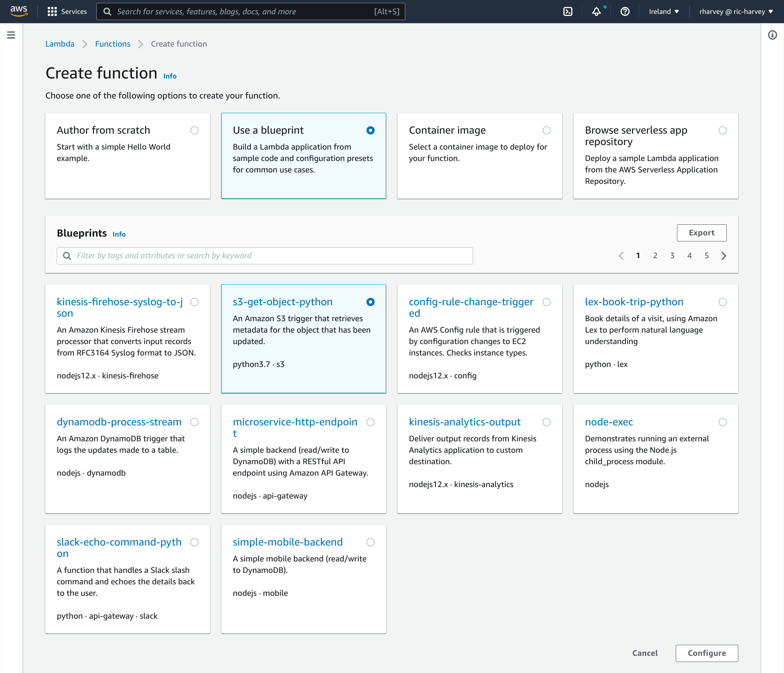Click the magnifier icon in blueprint filter
This screenshot has height=673, width=784.
[x=67, y=256]
